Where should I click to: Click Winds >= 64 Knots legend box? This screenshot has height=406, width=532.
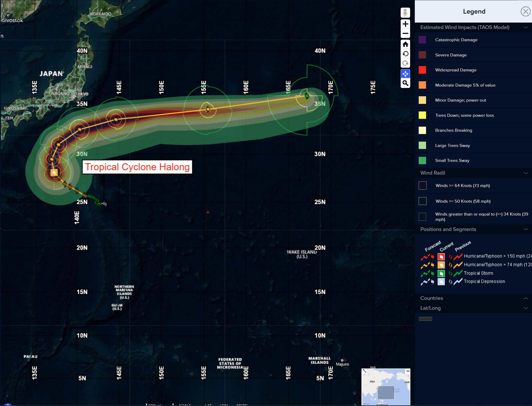point(423,186)
